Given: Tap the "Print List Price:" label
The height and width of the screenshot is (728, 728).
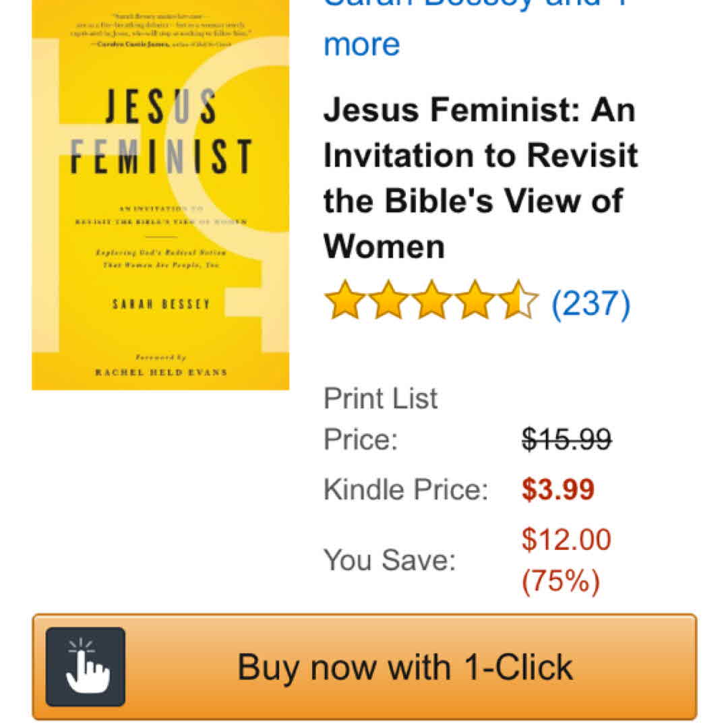Looking at the screenshot, I should coord(381,419).
